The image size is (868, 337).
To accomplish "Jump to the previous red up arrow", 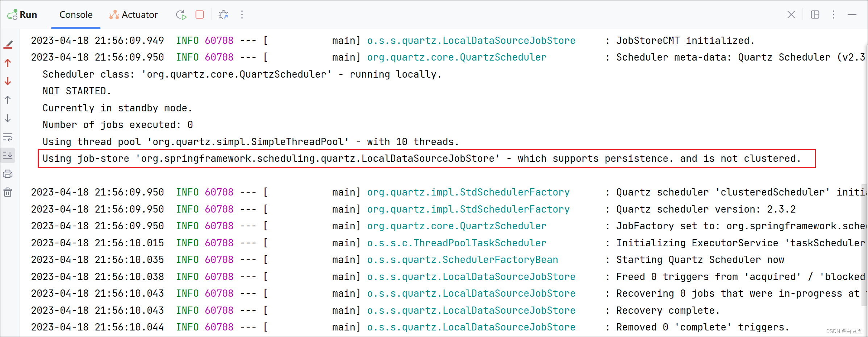I will (x=8, y=63).
